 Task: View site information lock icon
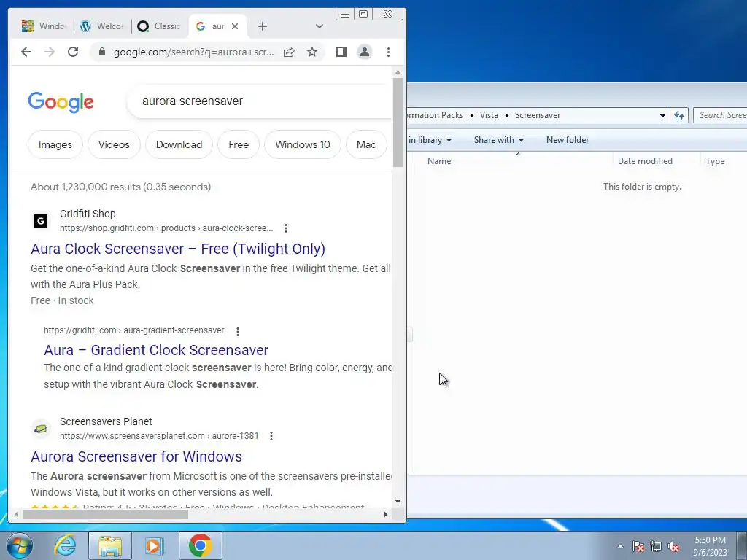(101, 52)
